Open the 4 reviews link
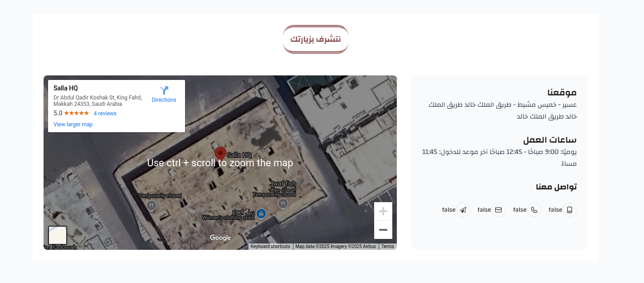644x283 pixels. (x=105, y=114)
